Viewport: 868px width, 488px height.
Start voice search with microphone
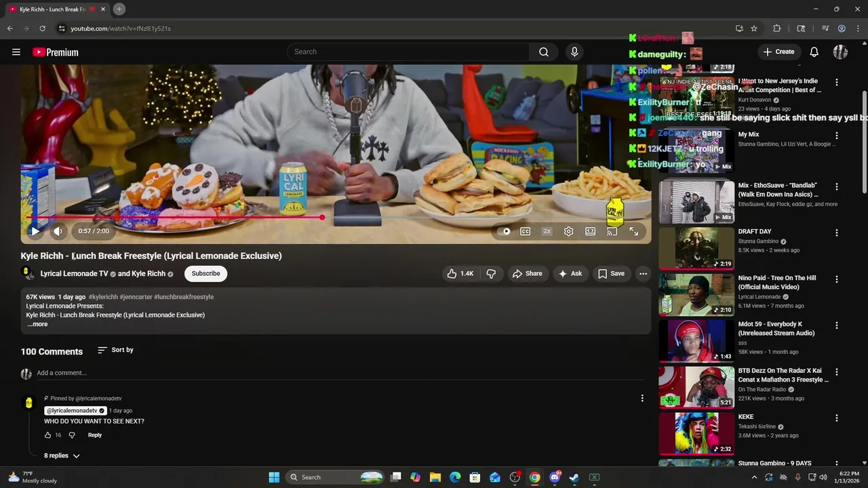(574, 52)
